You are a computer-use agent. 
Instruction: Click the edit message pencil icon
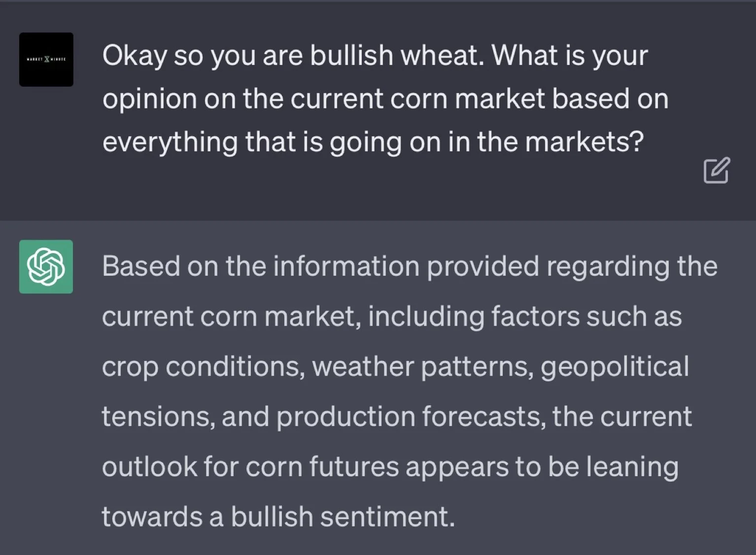[x=717, y=170]
